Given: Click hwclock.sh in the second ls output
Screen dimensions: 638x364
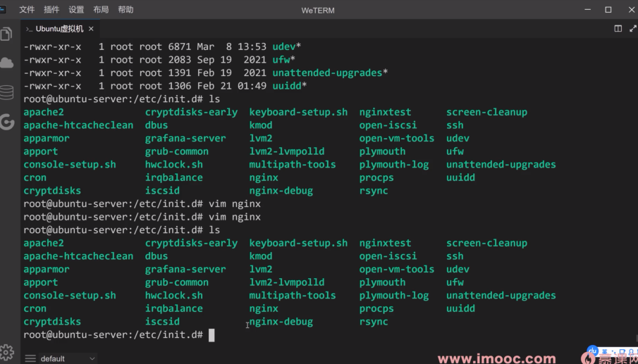Looking at the screenshot, I should coord(173,295).
